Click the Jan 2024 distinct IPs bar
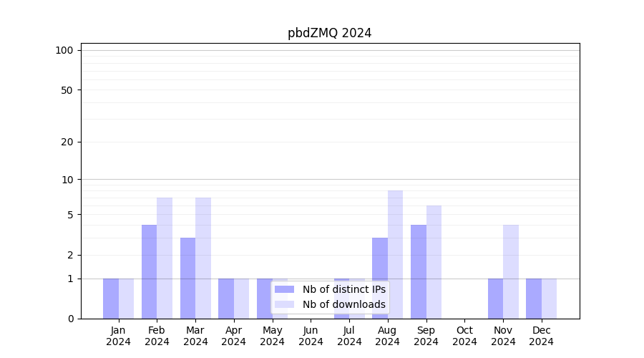Screen dimensions: 644x358 click(111, 299)
